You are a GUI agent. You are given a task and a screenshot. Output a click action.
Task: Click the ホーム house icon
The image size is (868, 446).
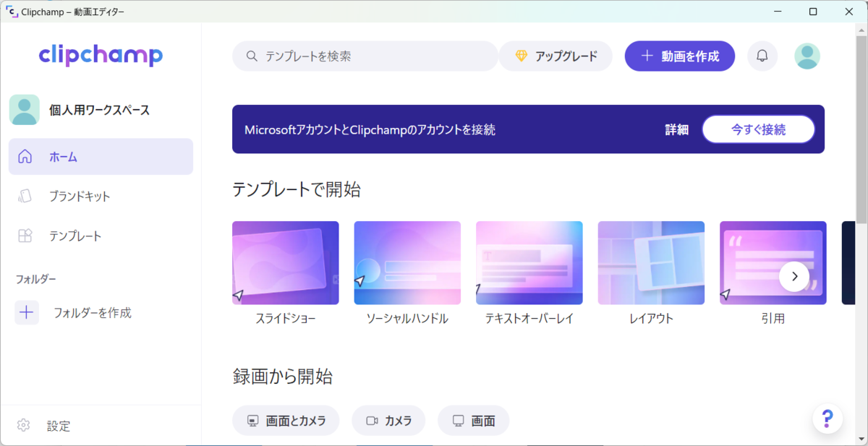point(25,156)
